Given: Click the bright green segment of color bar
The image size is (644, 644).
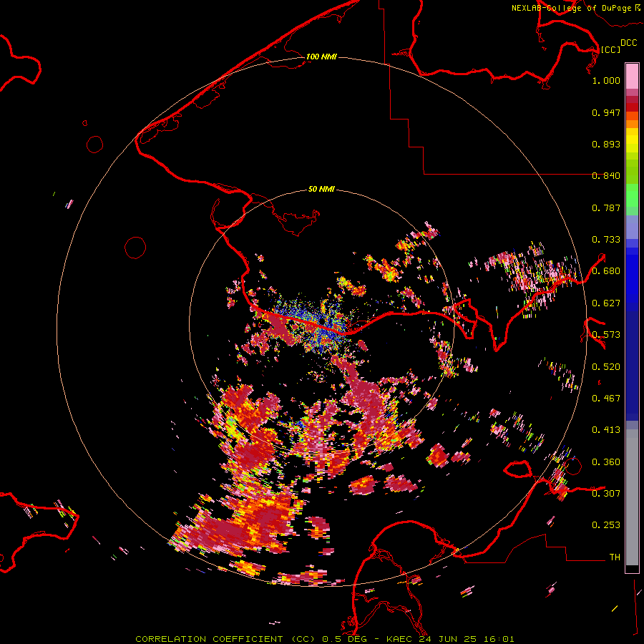Looking at the screenshot, I should [632, 195].
